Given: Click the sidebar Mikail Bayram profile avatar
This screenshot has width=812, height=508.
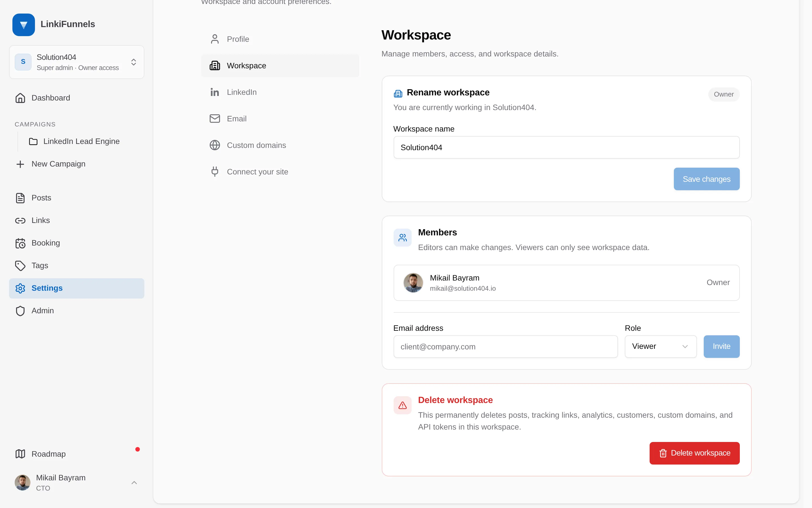Looking at the screenshot, I should pos(23,483).
